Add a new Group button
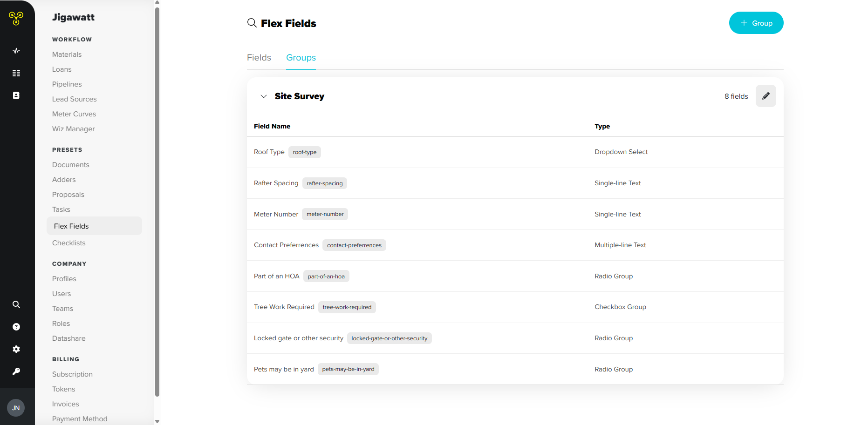The height and width of the screenshot is (425, 868). 756,23
